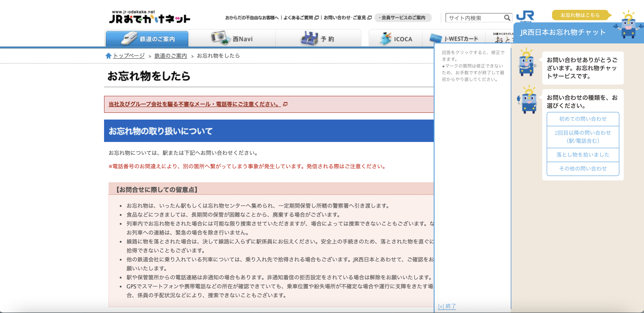The width and height of the screenshot is (644, 313).
Task: Click the seats icon on 予約 tab
Action: tap(309, 38)
